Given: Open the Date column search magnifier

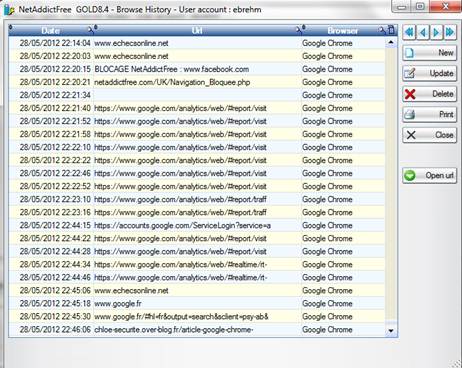Looking at the screenshot, I should (x=91, y=30).
